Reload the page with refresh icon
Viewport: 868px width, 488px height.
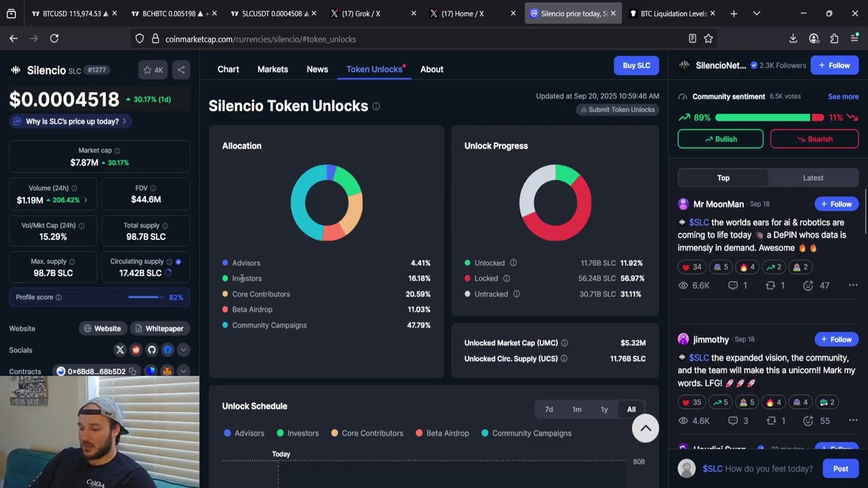tap(54, 39)
